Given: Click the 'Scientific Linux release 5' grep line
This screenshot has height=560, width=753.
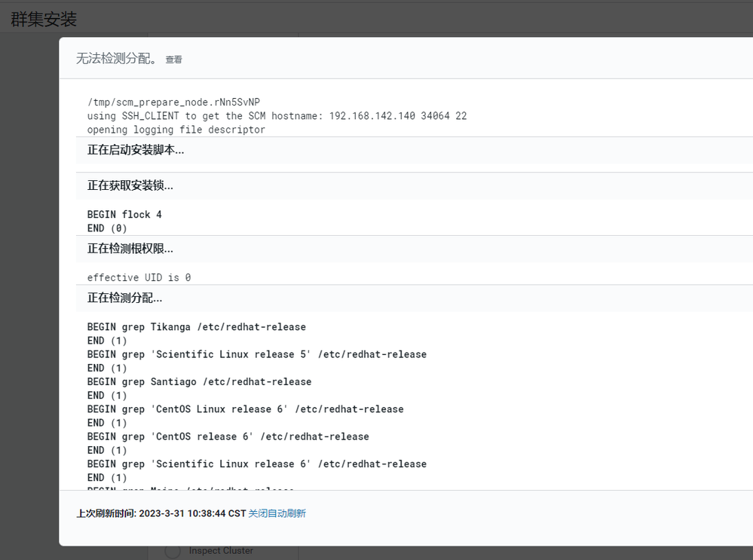Looking at the screenshot, I should click(x=257, y=354).
